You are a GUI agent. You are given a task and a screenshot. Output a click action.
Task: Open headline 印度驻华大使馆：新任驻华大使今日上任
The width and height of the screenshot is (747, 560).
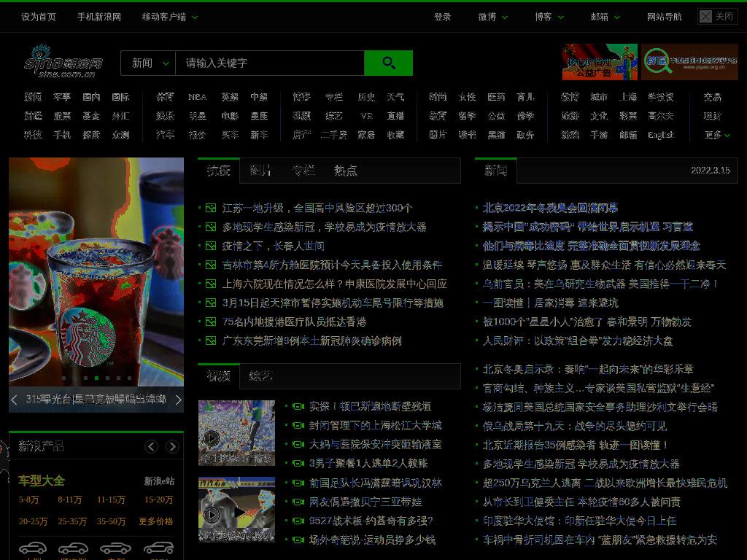[579, 521]
